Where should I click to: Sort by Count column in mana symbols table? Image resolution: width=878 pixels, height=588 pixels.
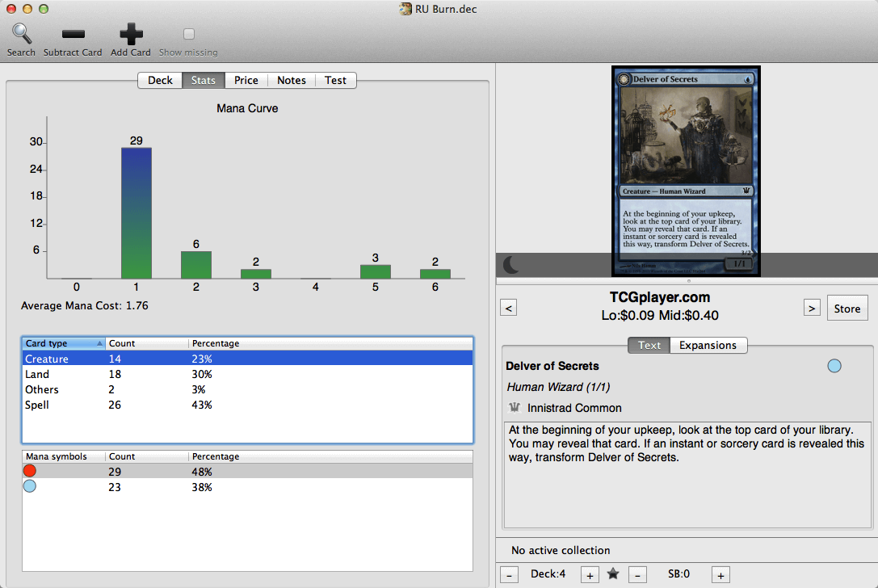click(x=147, y=456)
